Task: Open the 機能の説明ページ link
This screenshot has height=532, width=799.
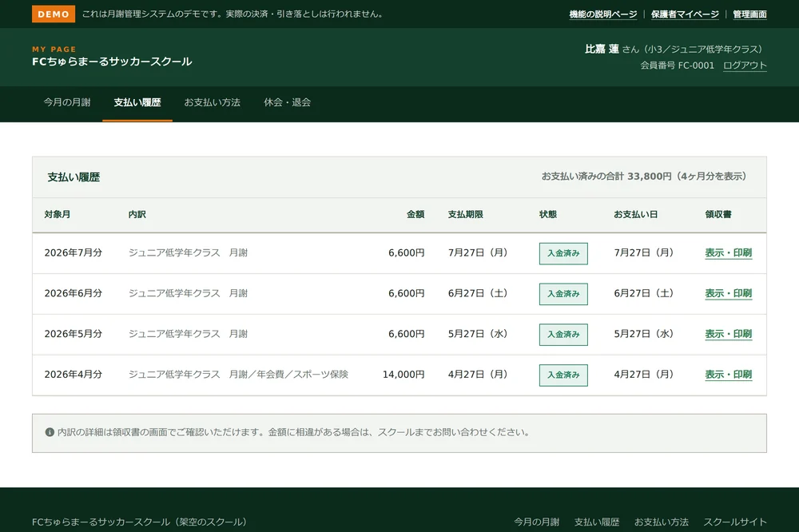Action: click(602, 14)
